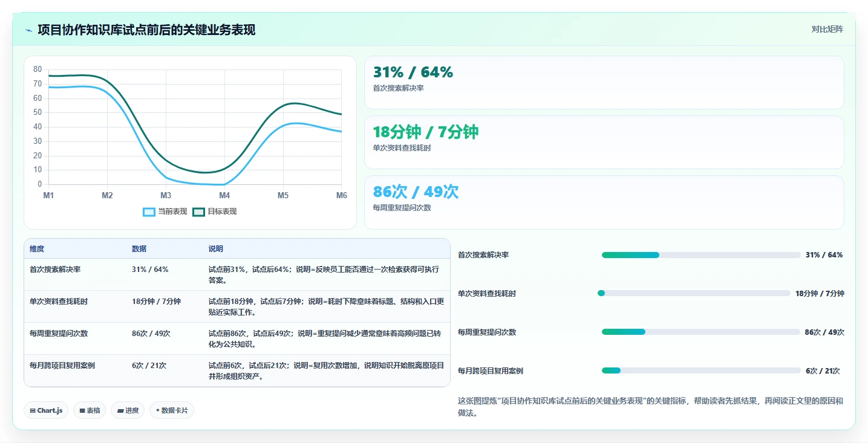
Task: Click the 每周重复提问次数 caption in the metric card
Action: (x=402, y=208)
